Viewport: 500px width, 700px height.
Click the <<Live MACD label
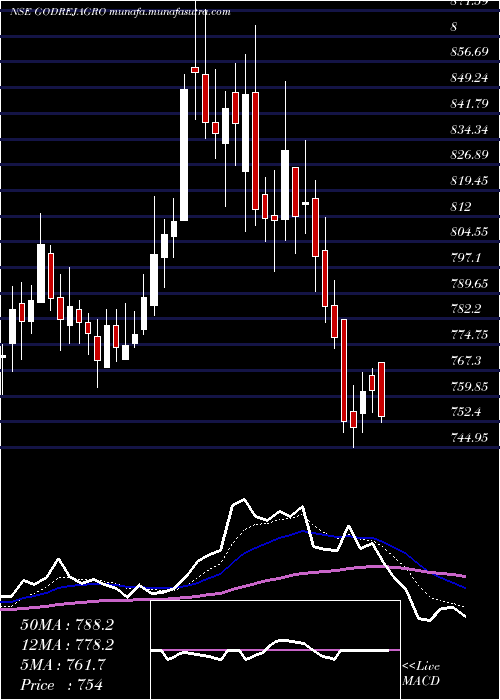point(421,674)
